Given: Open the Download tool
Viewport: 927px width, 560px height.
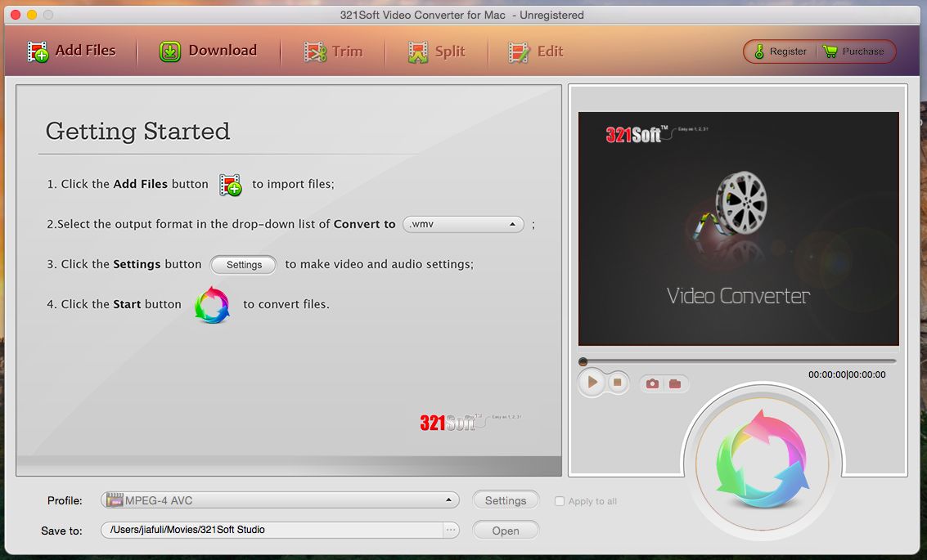Looking at the screenshot, I should (208, 51).
